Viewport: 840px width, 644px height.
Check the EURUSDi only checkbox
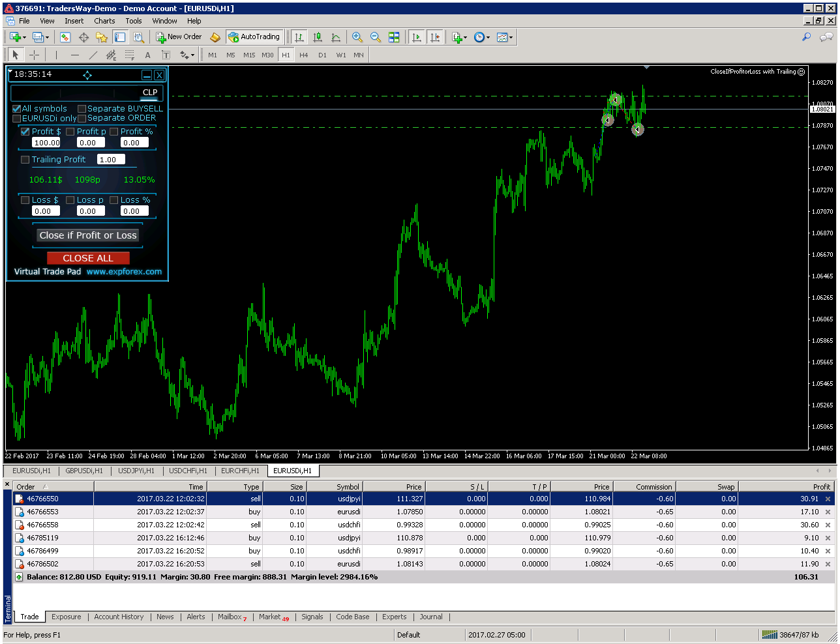tap(17, 119)
